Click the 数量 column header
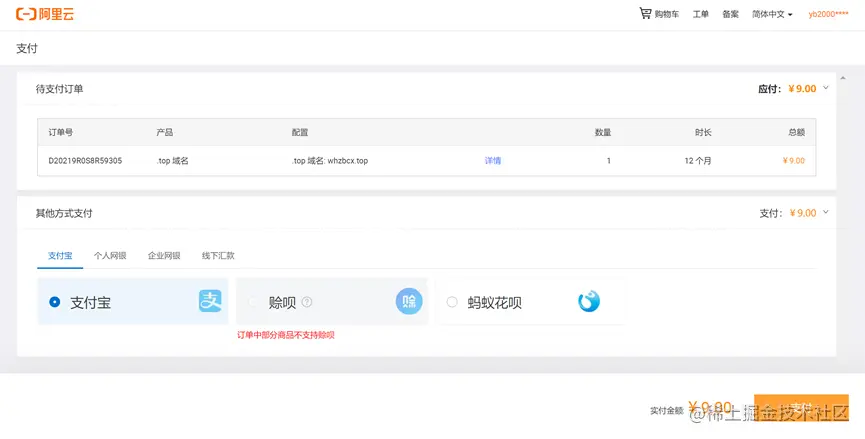865x439 pixels. coord(602,132)
